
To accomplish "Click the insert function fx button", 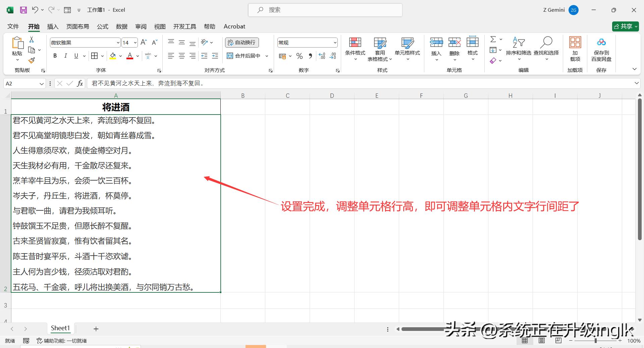I will point(80,83).
